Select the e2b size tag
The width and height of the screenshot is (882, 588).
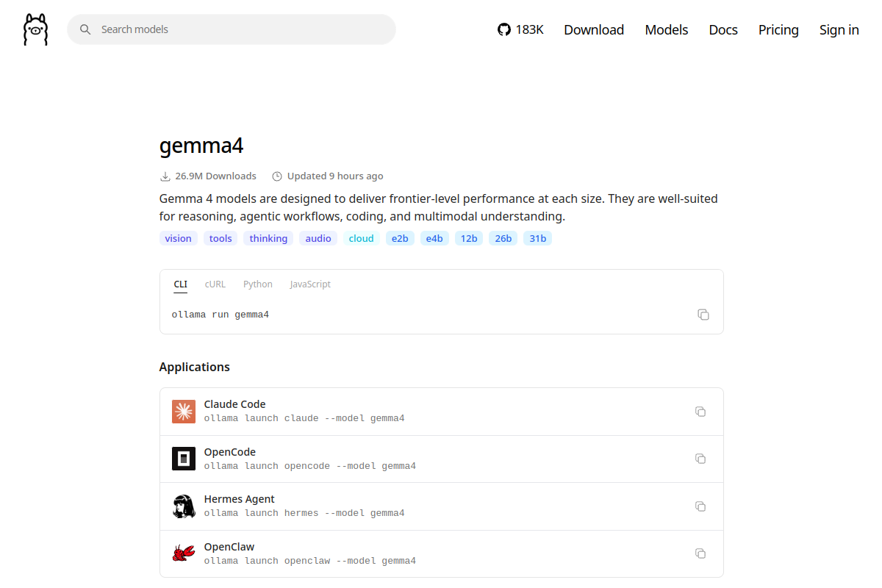point(400,238)
